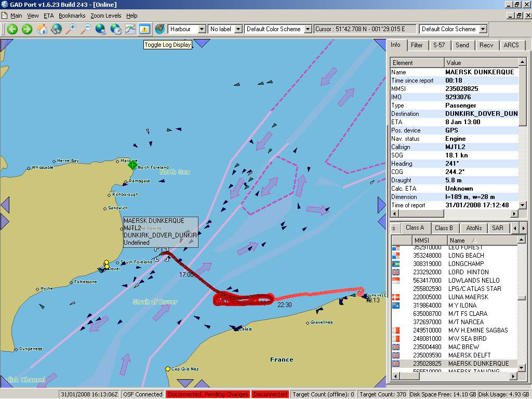Click the globe with binoculars search icon
Screen dimensions: 532x399
tap(56, 29)
